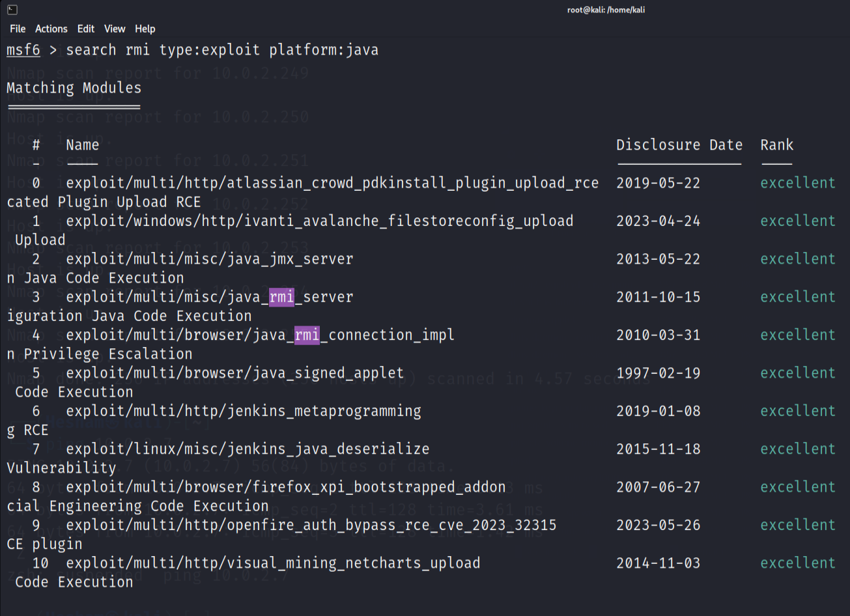Click the java_signed_applet module path
The height and width of the screenshot is (616, 850).
[x=235, y=373]
